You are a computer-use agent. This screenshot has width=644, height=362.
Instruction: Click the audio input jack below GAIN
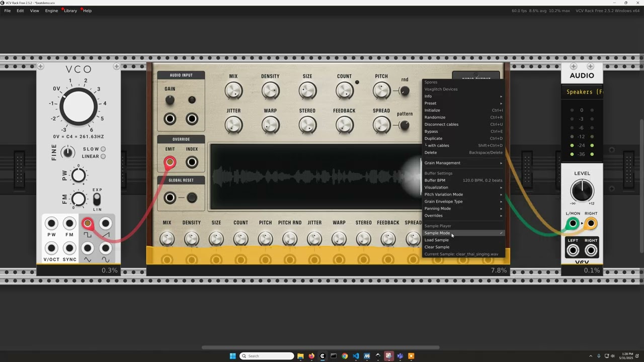point(170,119)
